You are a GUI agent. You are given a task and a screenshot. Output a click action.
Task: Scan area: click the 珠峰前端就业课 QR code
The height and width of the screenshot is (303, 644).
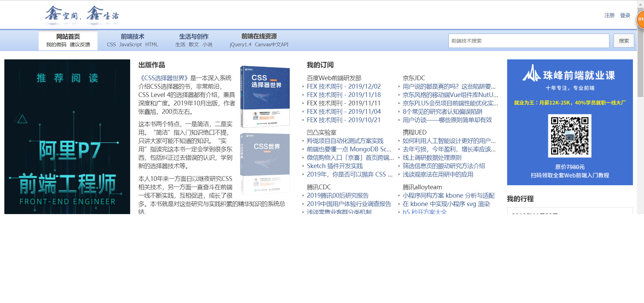tap(570, 136)
